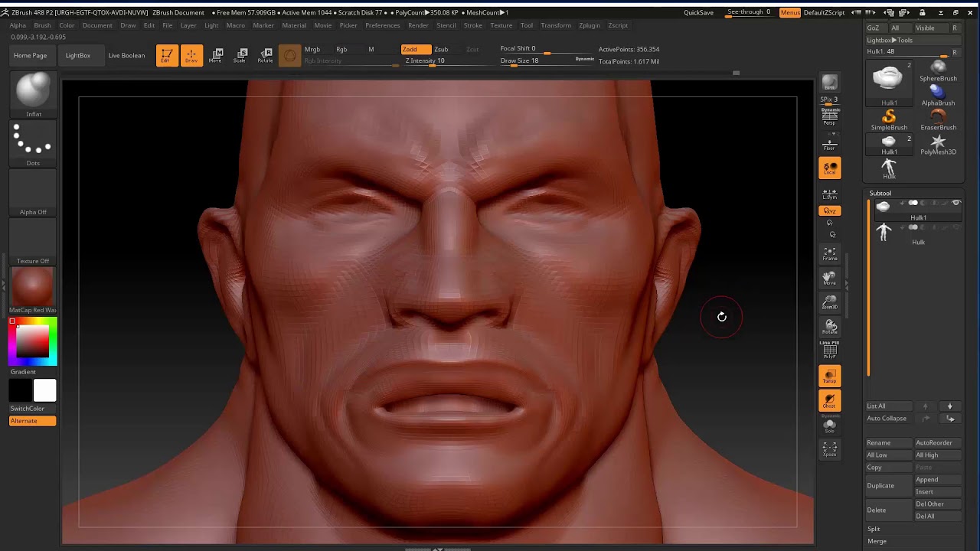Open the Preferences menu
The image size is (980, 551).
(382, 25)
